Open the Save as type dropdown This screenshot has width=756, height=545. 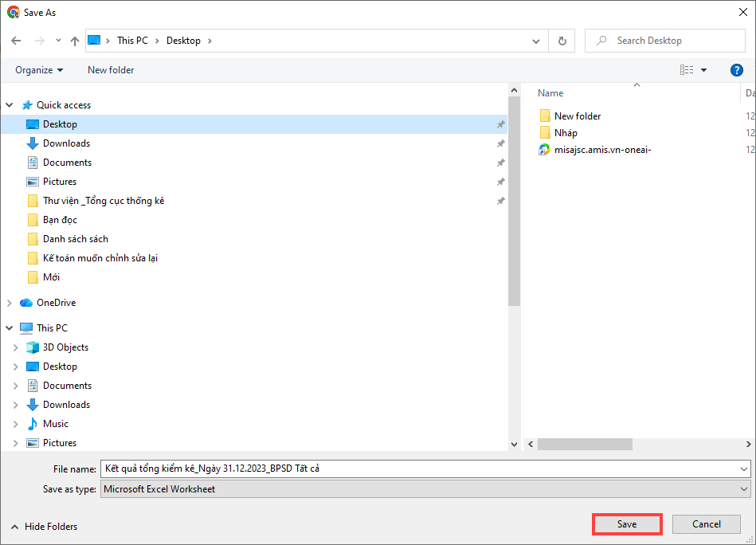(425, 488)
